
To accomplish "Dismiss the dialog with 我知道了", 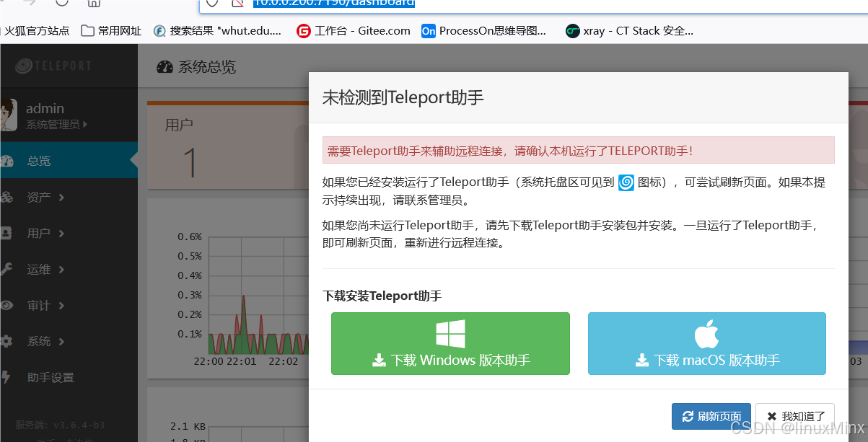I will [x=795, y=416].
